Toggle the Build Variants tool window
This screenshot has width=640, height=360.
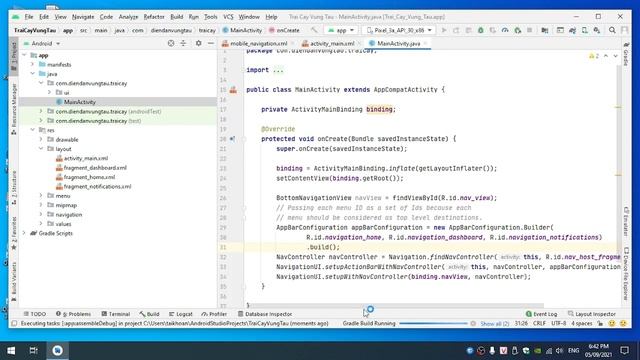pyautogui.click(x=14, y=282)
